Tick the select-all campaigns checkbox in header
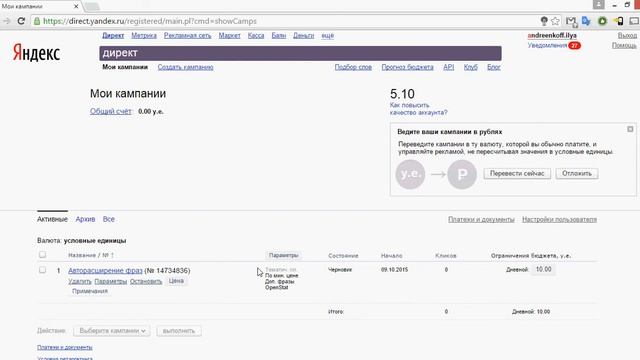Image resolution: width=640 pixels, height=360 pixels. pos(42,255)
